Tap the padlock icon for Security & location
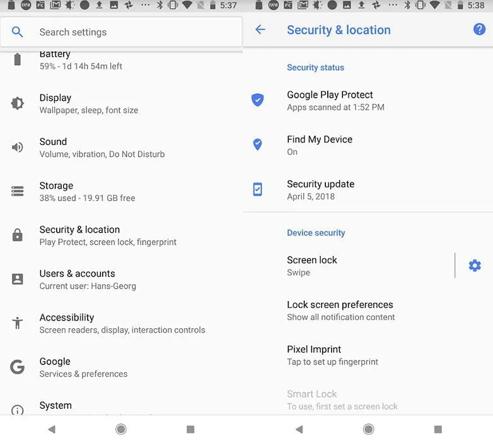The width and height of the screenshot is (493, 448). 17,235
